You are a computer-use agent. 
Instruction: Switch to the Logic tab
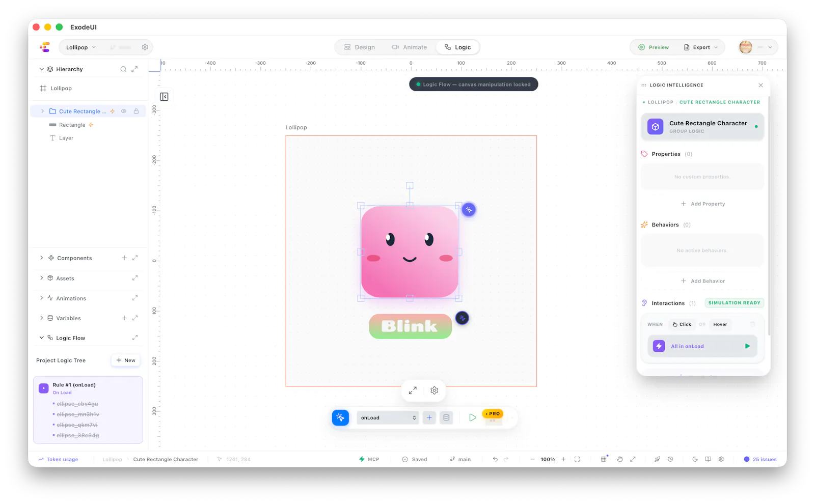click(457, 47)
